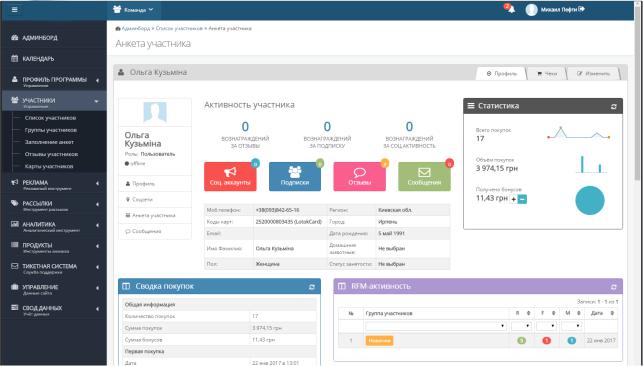This screenshot has width=643, height=366.
Task: Open Профиль in the participant card menu
Action: tap(155, 184)
